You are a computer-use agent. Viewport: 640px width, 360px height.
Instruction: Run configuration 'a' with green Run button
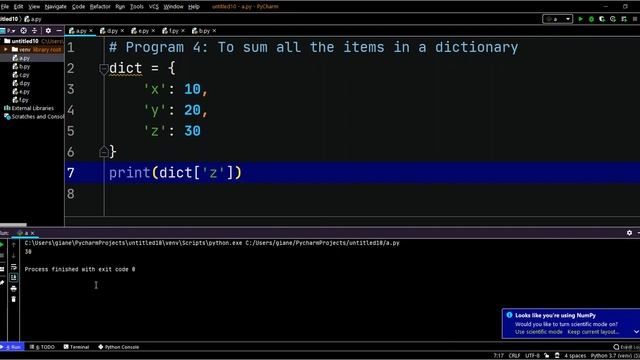pyautogui.click(x=580, y=19)
